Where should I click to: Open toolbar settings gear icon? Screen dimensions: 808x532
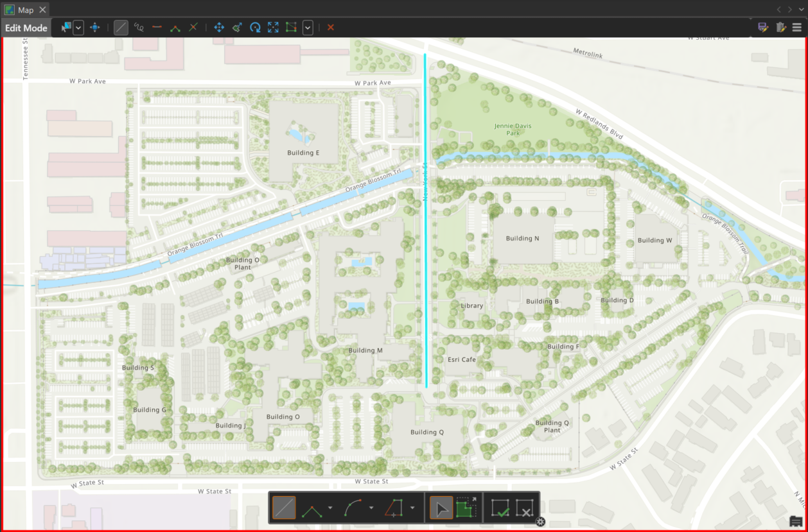pyautogui.click(x=541, y=522)
